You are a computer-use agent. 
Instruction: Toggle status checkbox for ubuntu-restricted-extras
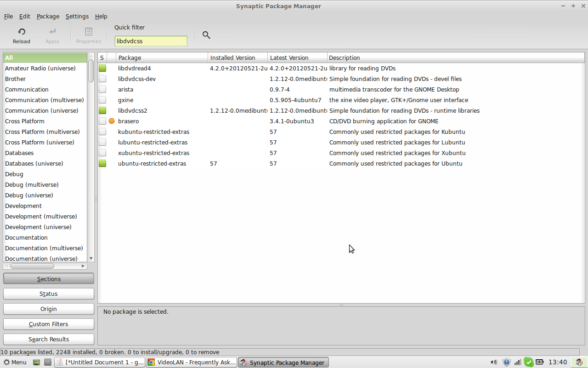102,163
